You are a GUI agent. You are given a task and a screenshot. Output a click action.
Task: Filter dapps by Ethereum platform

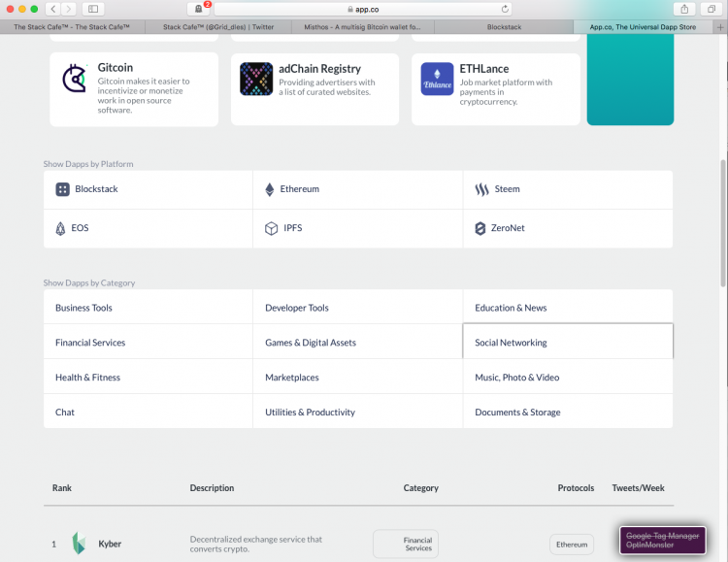(358, 189)
